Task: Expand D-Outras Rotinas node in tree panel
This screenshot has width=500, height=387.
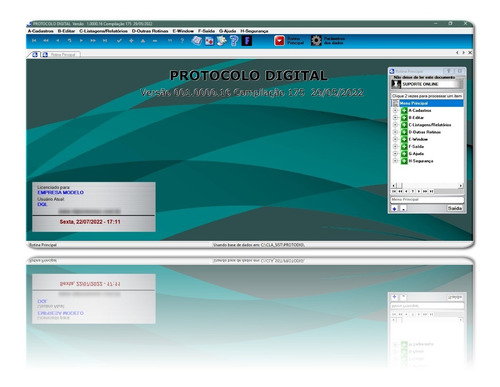Action: tap(395, 132)
